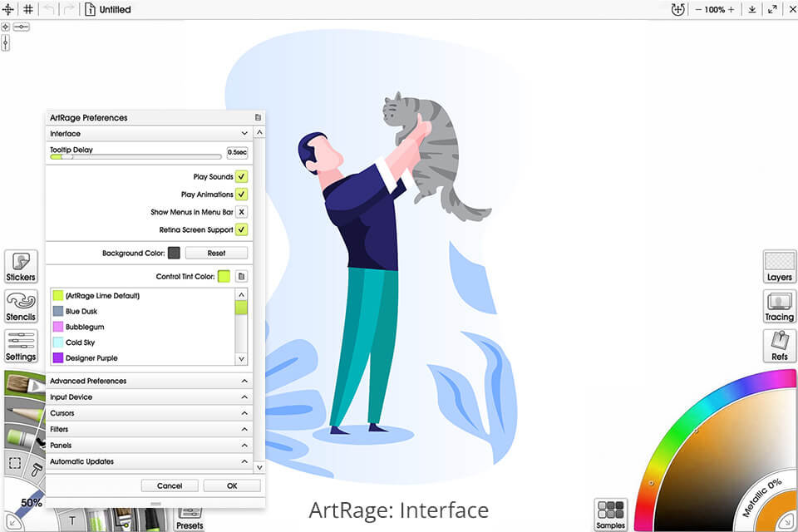Click the Tooltip Delay slider
The image size is (798, 532).
(x=135, y=157)
